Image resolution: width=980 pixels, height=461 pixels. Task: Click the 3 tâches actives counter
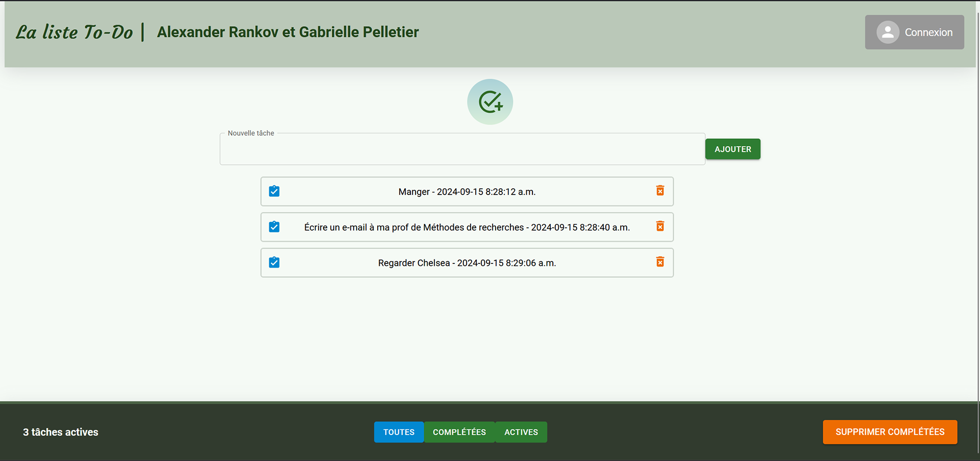61,432
